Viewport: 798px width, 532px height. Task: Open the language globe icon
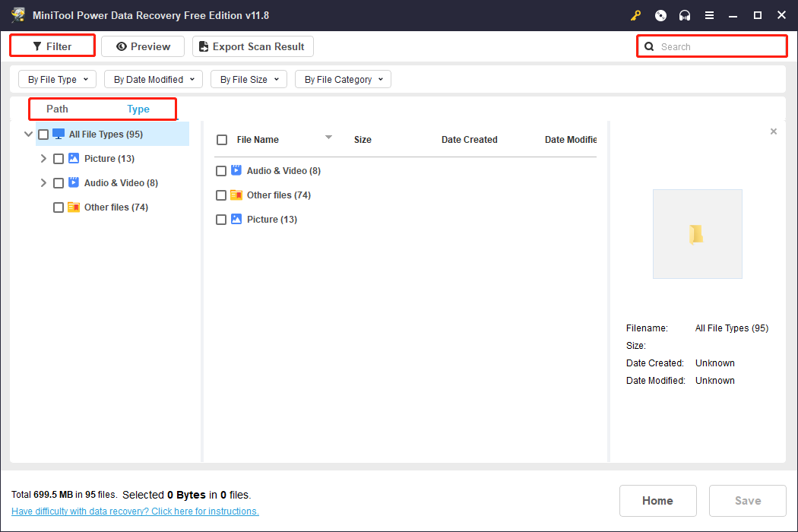coord(660,14)
